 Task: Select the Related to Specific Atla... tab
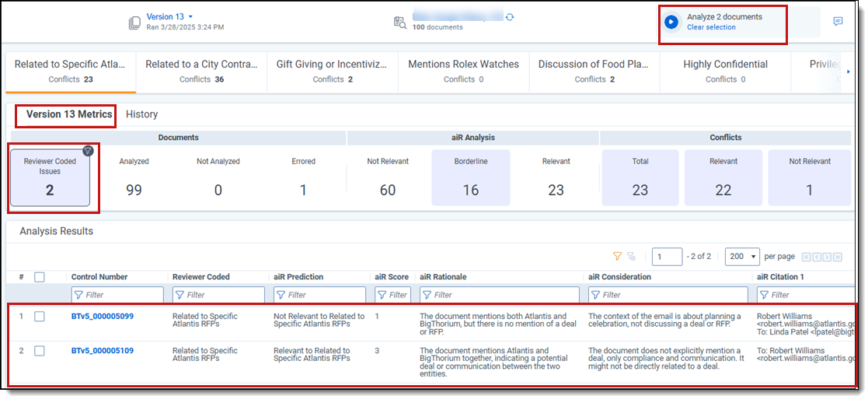(70, 72)
